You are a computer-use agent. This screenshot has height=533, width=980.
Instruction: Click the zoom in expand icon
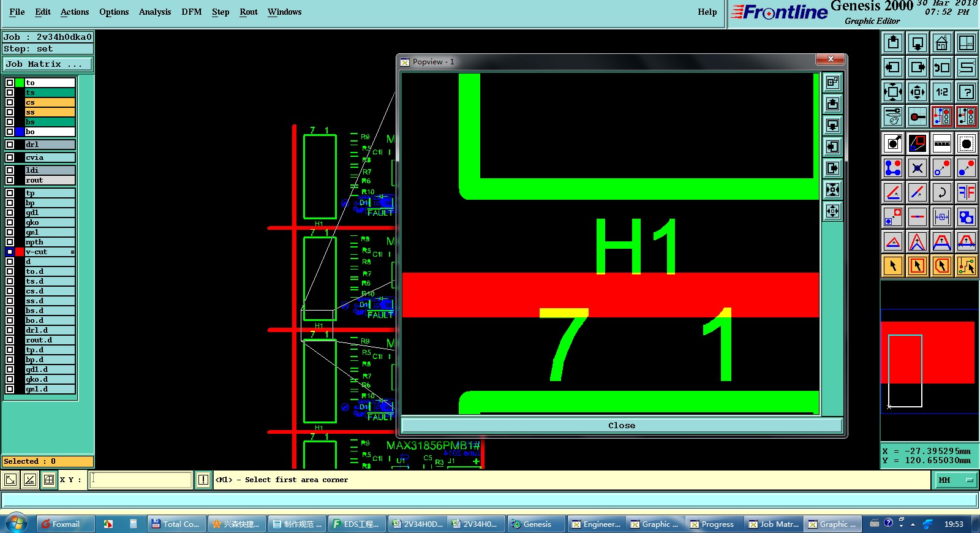pos(893,92)
